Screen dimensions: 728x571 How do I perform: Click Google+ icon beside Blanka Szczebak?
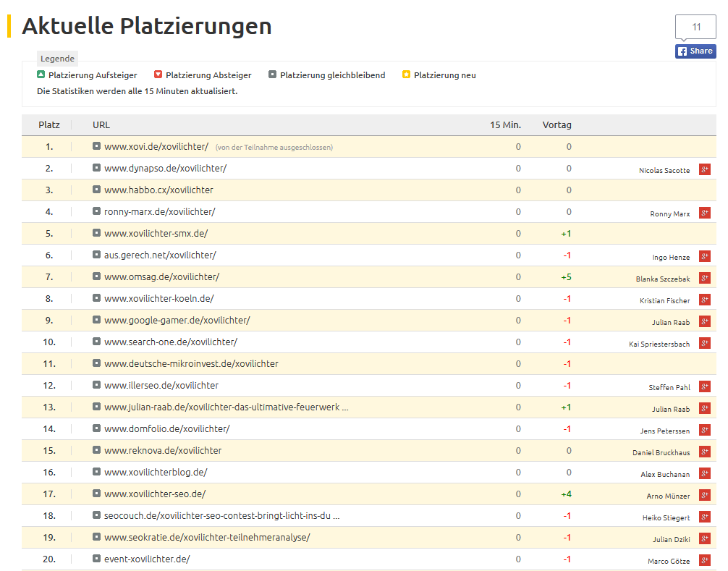704,278
